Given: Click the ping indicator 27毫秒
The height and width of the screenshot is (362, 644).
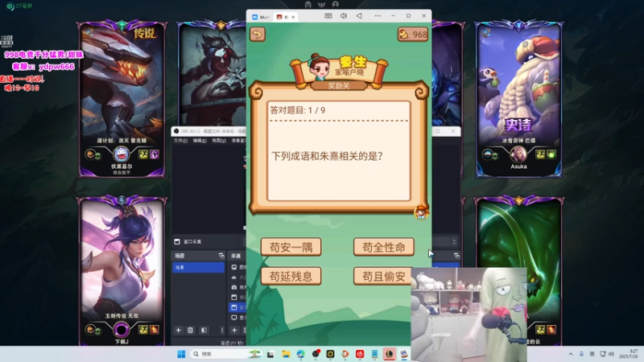Looking at the screenshot, I should click(x=19, y=6).
